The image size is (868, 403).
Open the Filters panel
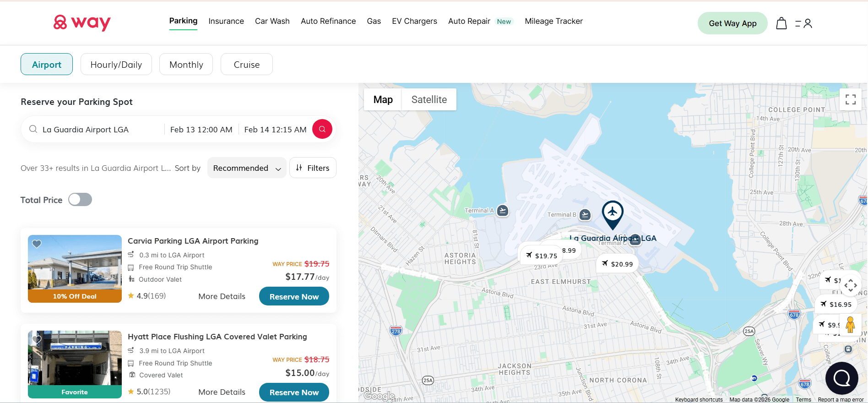point(313,168)
